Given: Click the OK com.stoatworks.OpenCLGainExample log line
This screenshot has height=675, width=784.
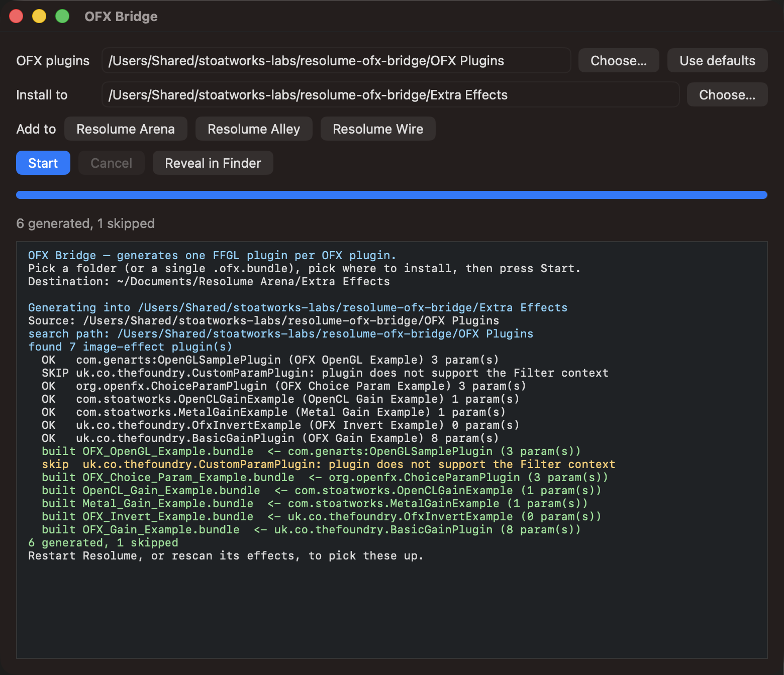Looking at the screenshot, I should [280, 399].
